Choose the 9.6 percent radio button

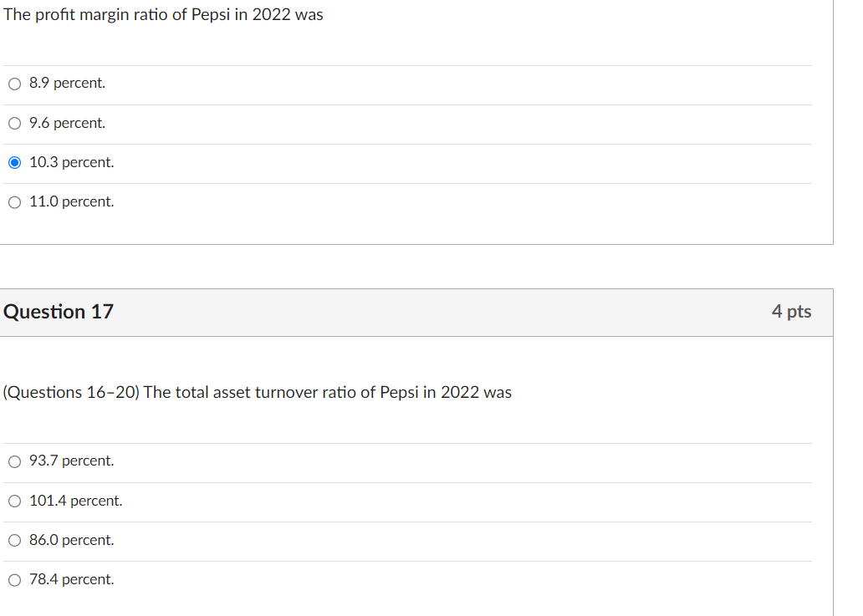click(14, 123)
